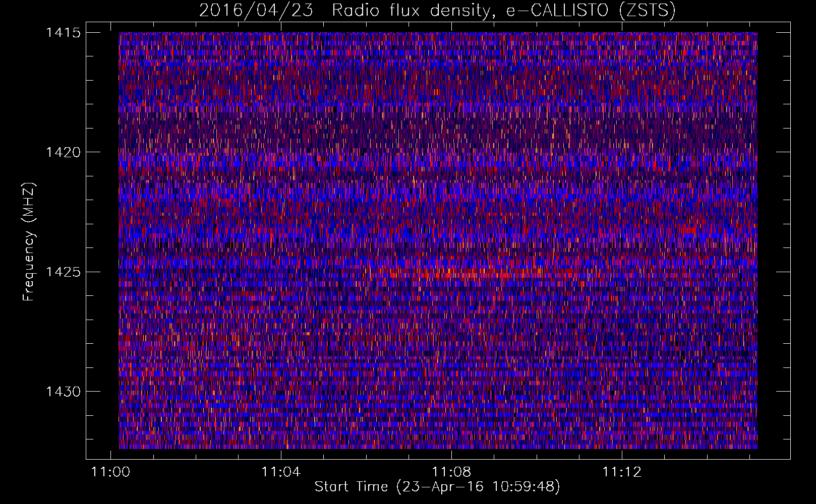Viewport: 816px width, 504px height.
Task: Click the plot title 'Radio flux density, e-CALLISTO (ZSTS)'
Action: pyautogui.click(x=503, y=11)
